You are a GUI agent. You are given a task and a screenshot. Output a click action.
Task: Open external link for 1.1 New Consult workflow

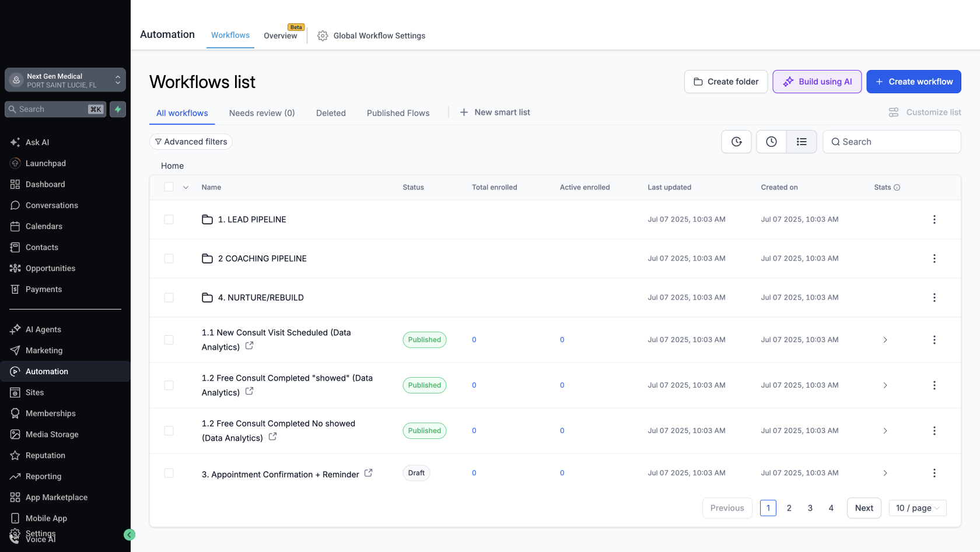click(249, 346)
